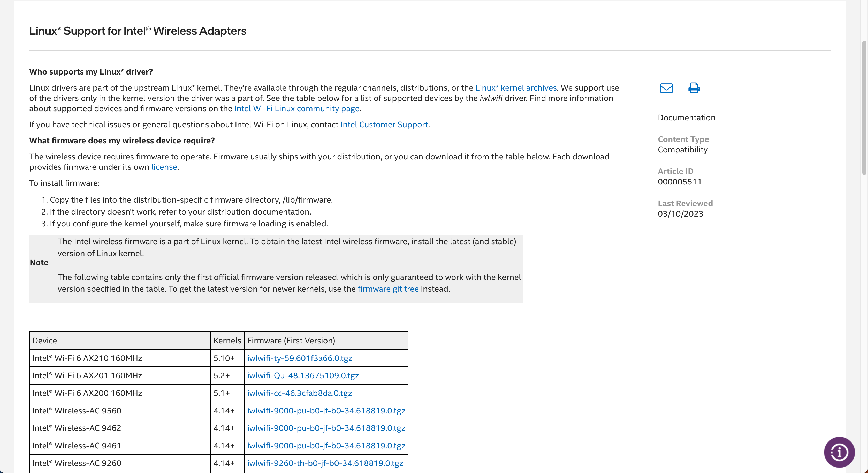The height and width of the screenshot is (473, 868).
Task: Select the Intel Wireless-AC 9461 cell
Action: tap(120, 445)
